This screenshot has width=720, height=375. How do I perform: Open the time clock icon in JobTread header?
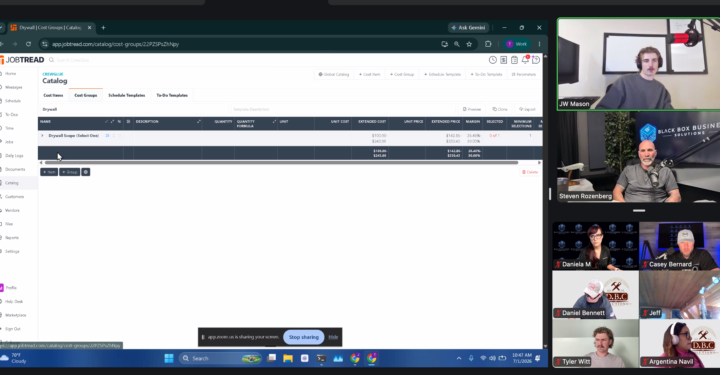[x=493, y=60]
